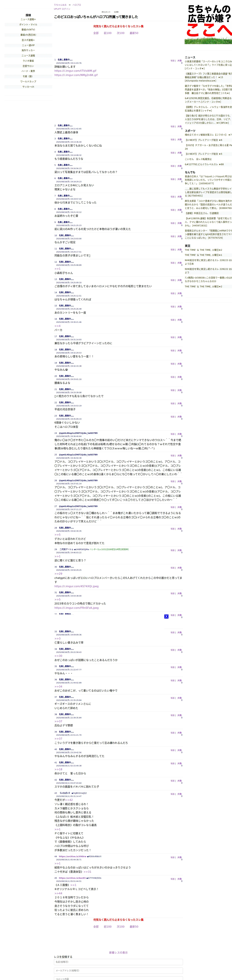Click poster name 二代目アーシュ in post 29

(x=66, y=549)
